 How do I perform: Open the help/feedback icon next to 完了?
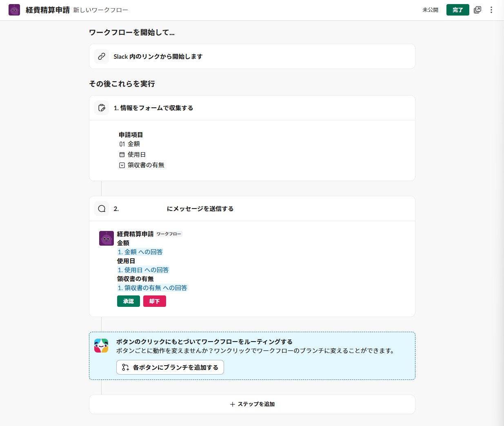(x=477, y=10)
